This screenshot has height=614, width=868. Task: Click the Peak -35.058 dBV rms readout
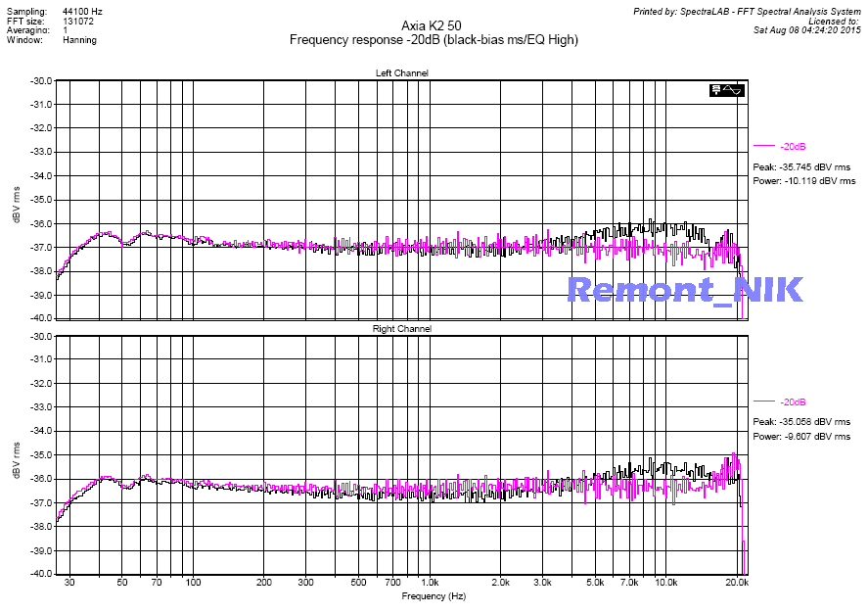click(801, 422)
